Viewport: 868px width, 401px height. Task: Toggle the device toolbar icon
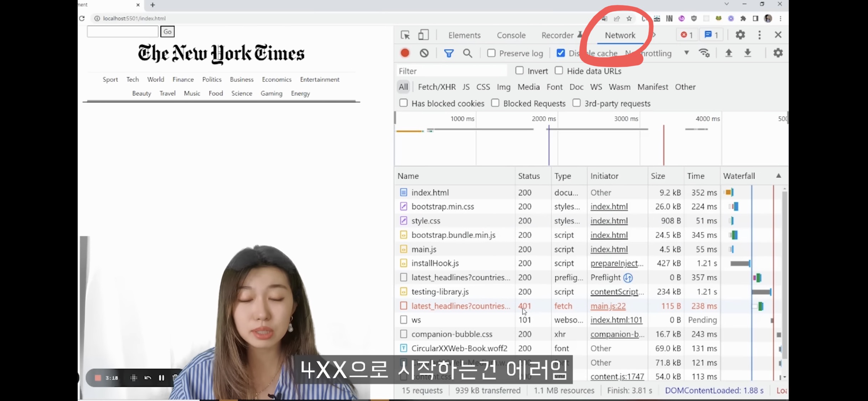click(423, 35)
